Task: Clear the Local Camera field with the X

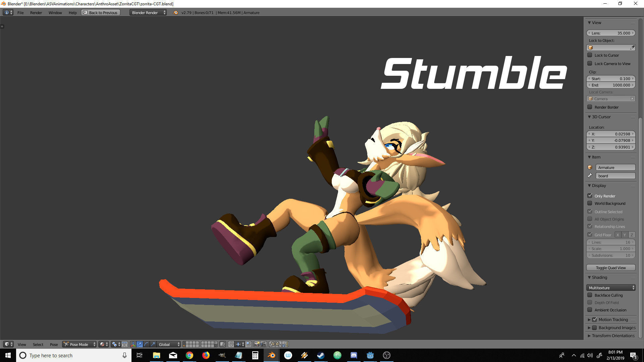Action: (x=632, y=99)
